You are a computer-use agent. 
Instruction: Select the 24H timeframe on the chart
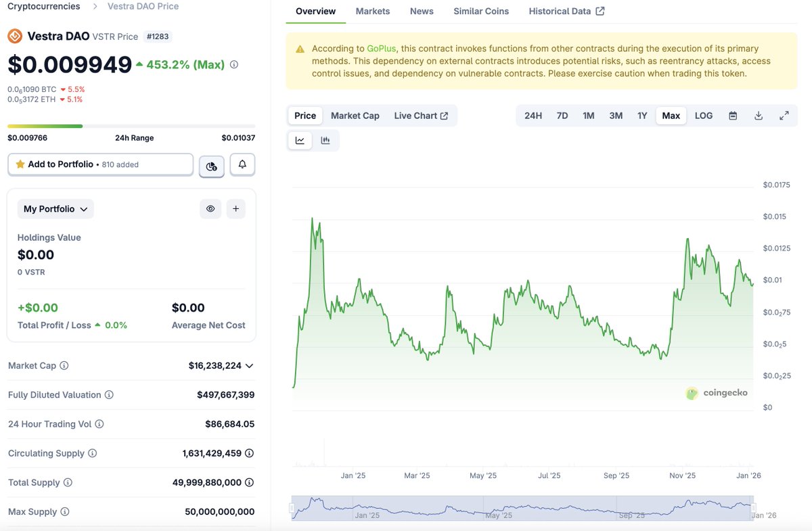coord(533,116)
